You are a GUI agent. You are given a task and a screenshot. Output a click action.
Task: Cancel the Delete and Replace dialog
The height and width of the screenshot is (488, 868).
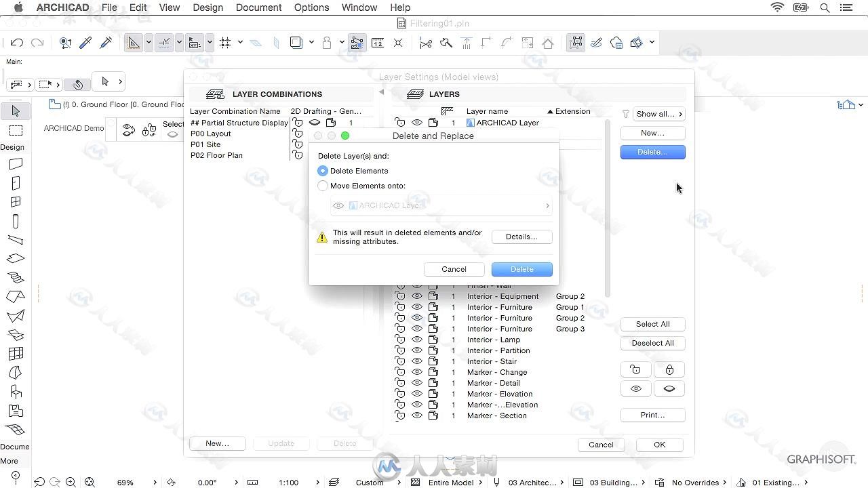[454, 269]
